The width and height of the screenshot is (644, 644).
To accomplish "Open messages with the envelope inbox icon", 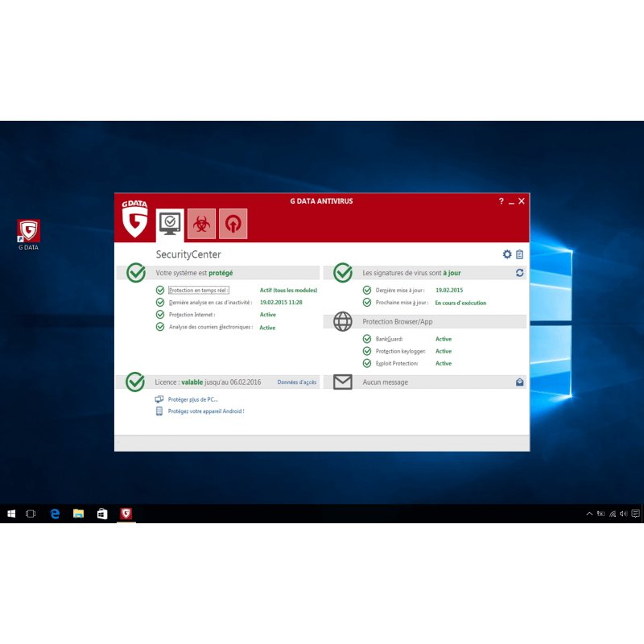I will [519, 382].
